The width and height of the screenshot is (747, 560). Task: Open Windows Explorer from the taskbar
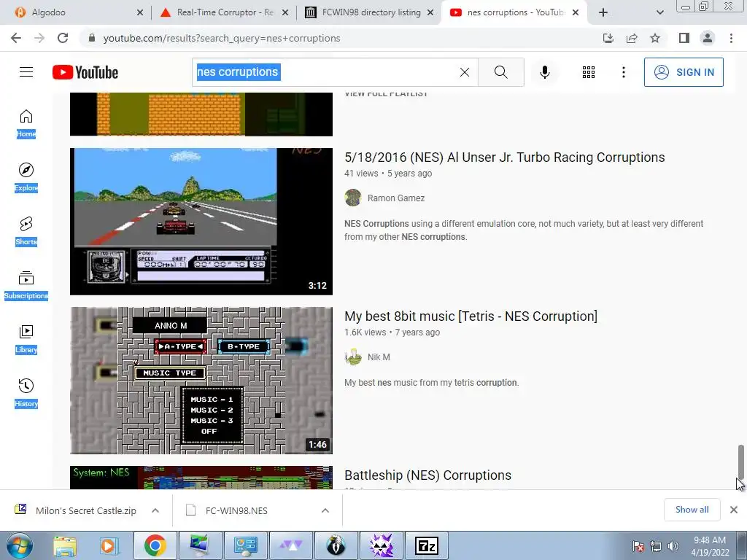[x=64, y=545]
